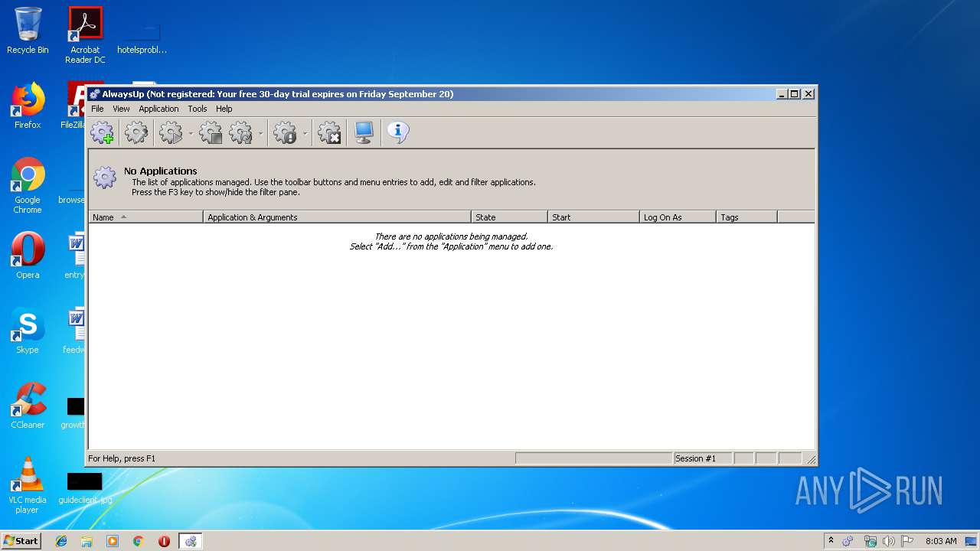
Task: Select the CCleaner desktop icon
Action: point(28,406)
